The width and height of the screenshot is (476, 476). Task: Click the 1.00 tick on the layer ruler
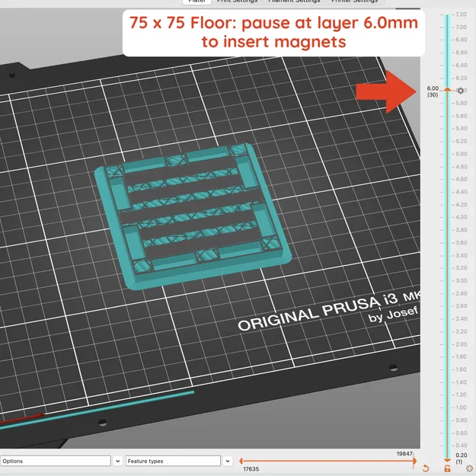pos(461,407)
